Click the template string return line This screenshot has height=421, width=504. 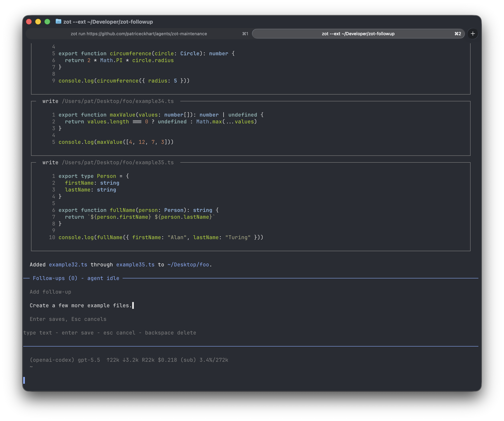pyautogui.click(x=140, y=217)
